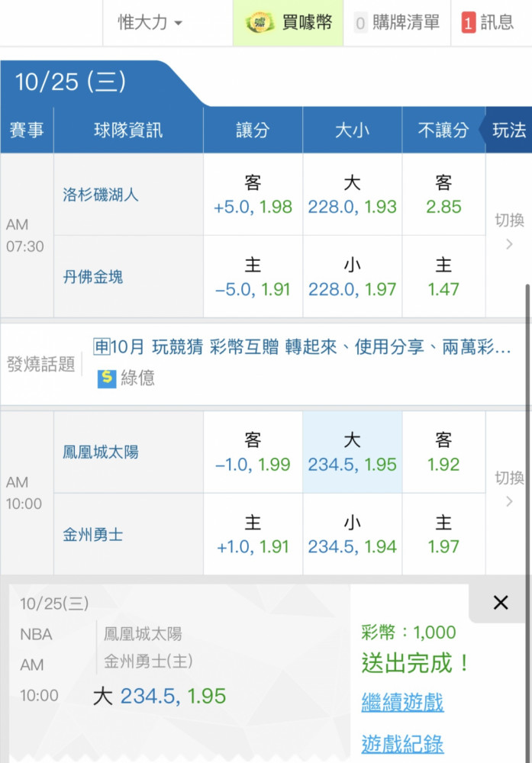Click the 繼續遊戲 link
Image resolution: width=532 pixels, height=763 pixels.
(x=402, y=703)
